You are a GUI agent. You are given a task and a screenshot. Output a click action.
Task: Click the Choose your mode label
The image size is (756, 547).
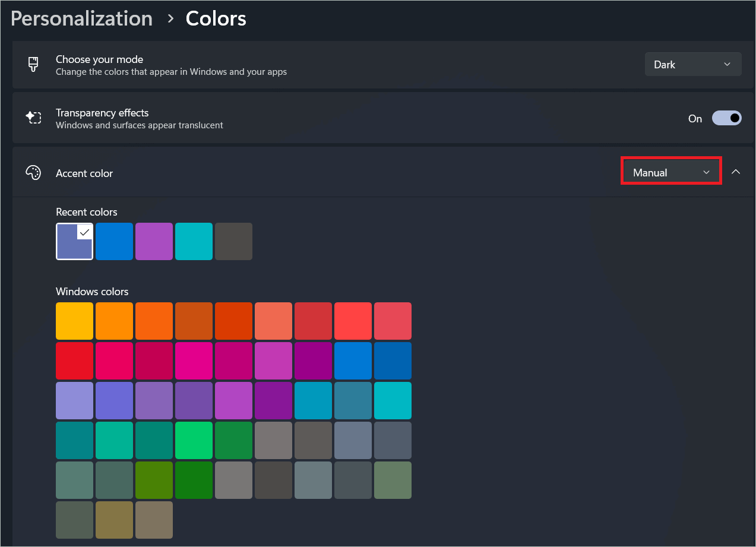click(99, 59)
